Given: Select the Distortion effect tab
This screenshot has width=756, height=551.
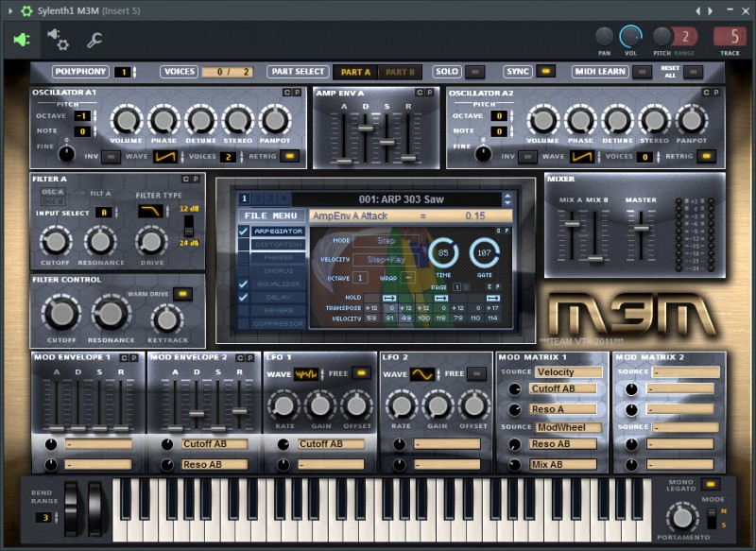Looking at the screenshot, I should tap(278, 245).
